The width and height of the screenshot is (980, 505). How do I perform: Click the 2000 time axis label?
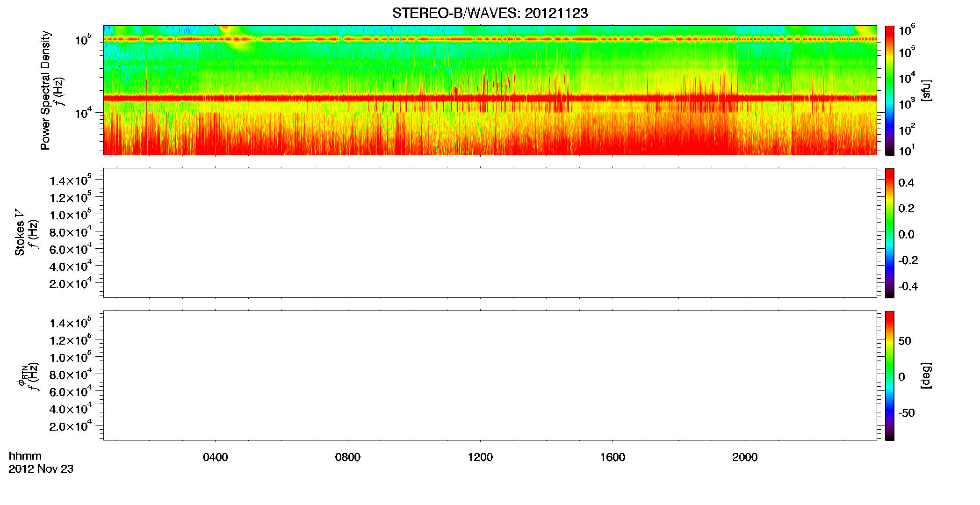(x=745, y=457)
